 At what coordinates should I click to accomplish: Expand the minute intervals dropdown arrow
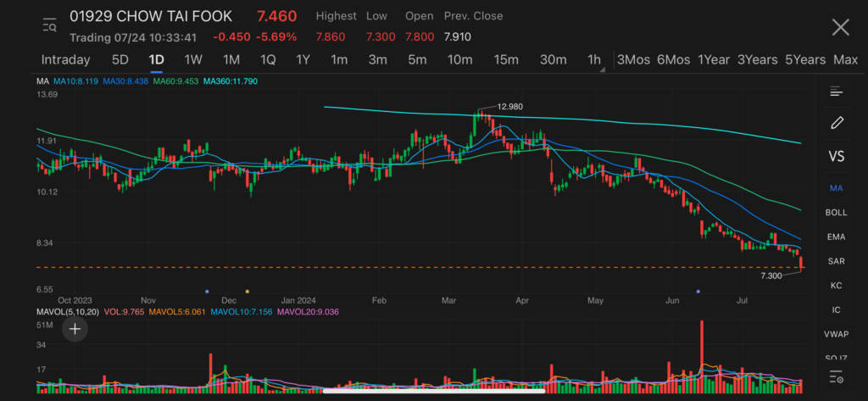pos(603,70)
